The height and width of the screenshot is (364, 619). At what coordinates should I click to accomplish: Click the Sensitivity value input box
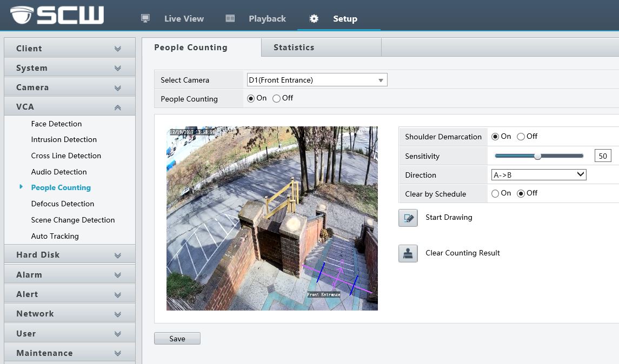(x=602, y=156)
